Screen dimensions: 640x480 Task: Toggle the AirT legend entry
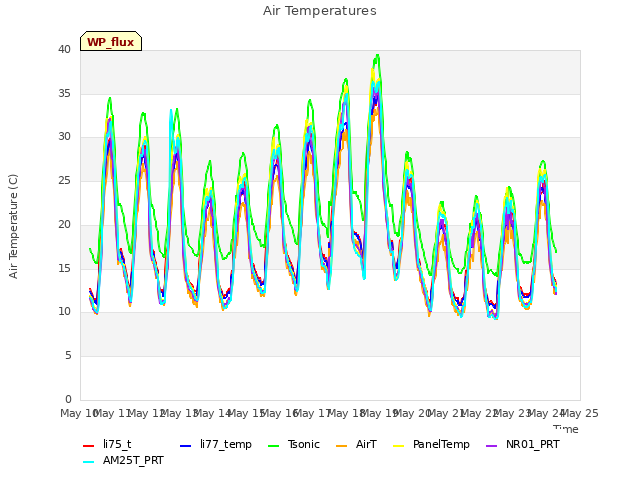tap(356, 444)
